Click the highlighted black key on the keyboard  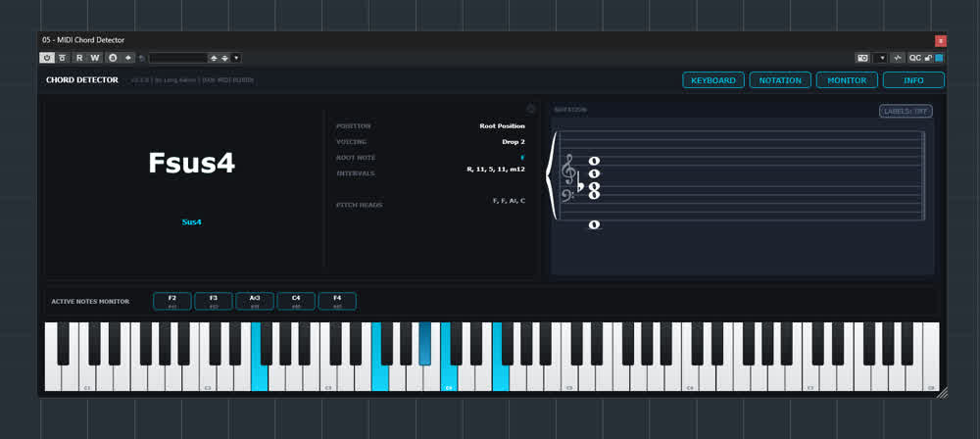pos(425,343)
